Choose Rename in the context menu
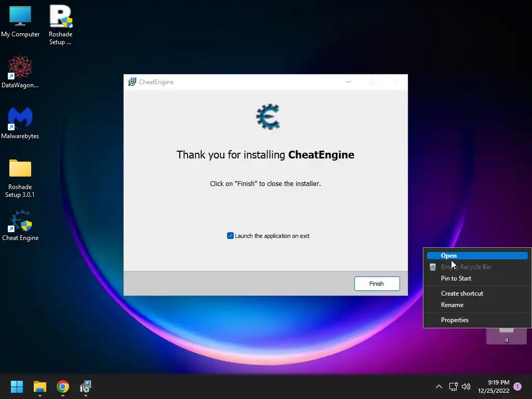This screenshot has width=532, height=399. [477, 305]
